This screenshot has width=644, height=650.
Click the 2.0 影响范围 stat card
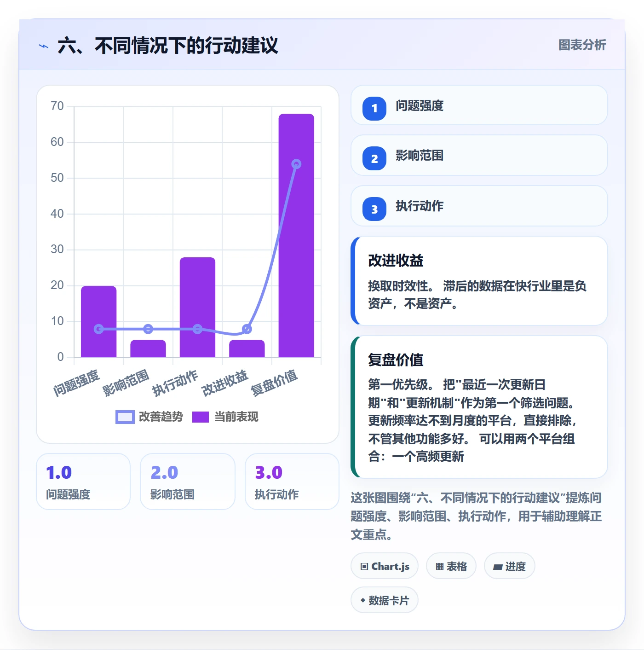[x=188, y=482]
